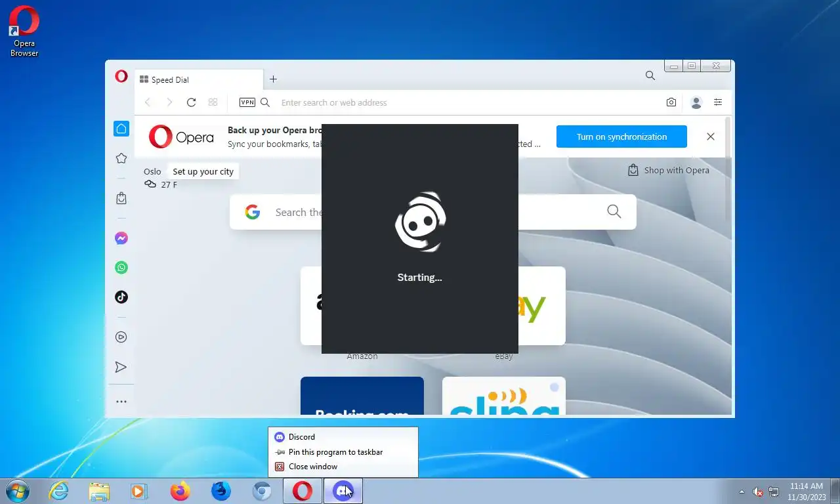840x504 pixels.
Task: Click the Oslo weather city label
Action: [152, 171]
